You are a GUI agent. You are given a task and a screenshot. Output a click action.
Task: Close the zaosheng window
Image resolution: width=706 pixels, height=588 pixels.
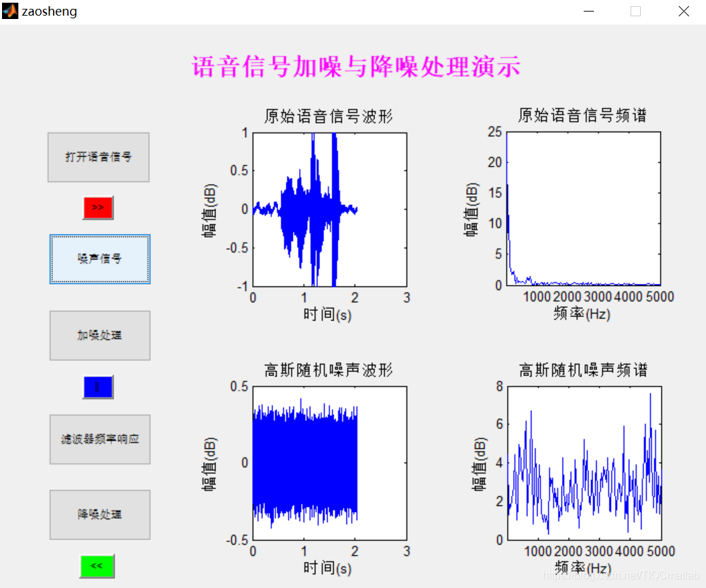pos(684,12)
